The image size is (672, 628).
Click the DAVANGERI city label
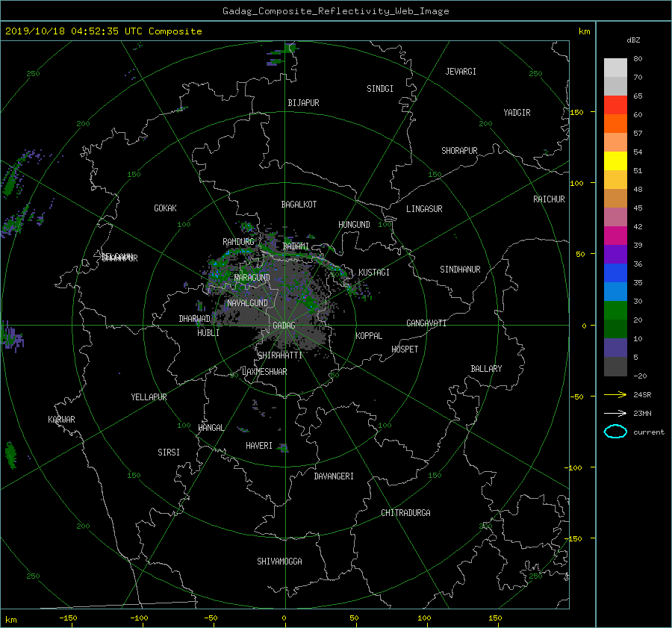[x=334, y=476]
